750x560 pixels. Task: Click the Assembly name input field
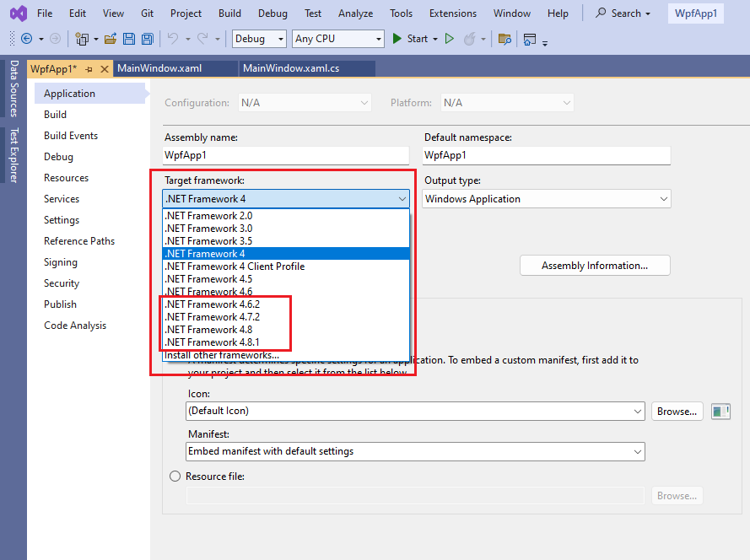286,155
